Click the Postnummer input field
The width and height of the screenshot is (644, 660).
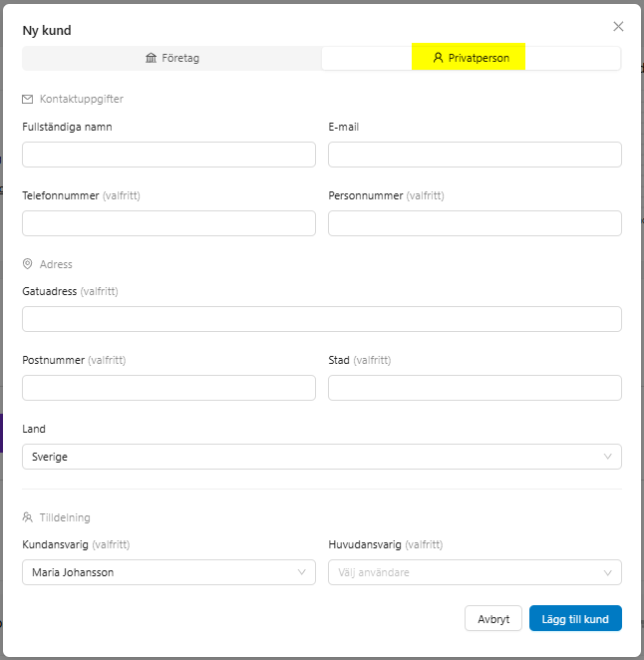pyautogui.click(x=168, y=388)
